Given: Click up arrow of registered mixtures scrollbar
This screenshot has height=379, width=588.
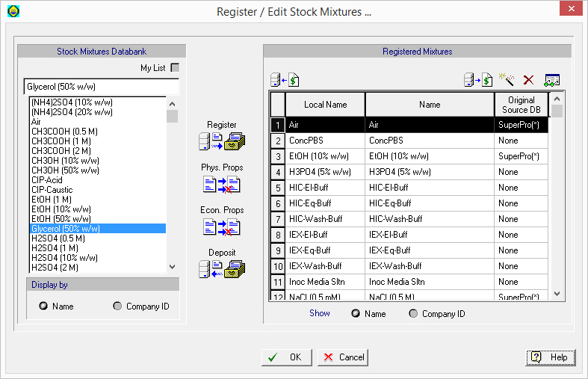Looking at the screenshot, I should (557, 99).
